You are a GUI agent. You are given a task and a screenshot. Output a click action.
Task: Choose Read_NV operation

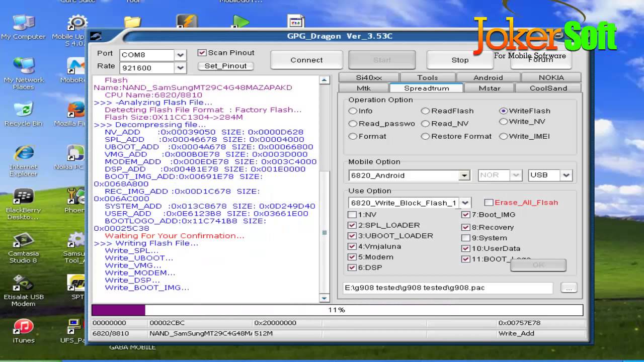(425, 123)
